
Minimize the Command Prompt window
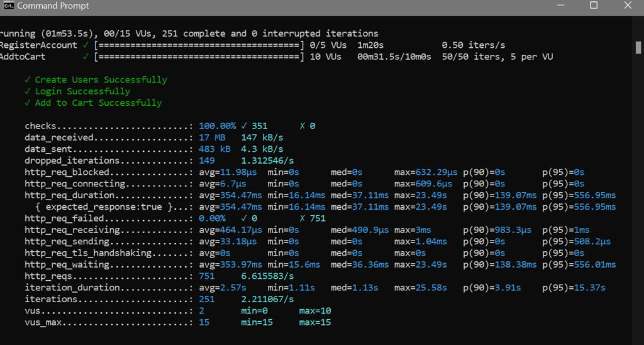[559, 6]
